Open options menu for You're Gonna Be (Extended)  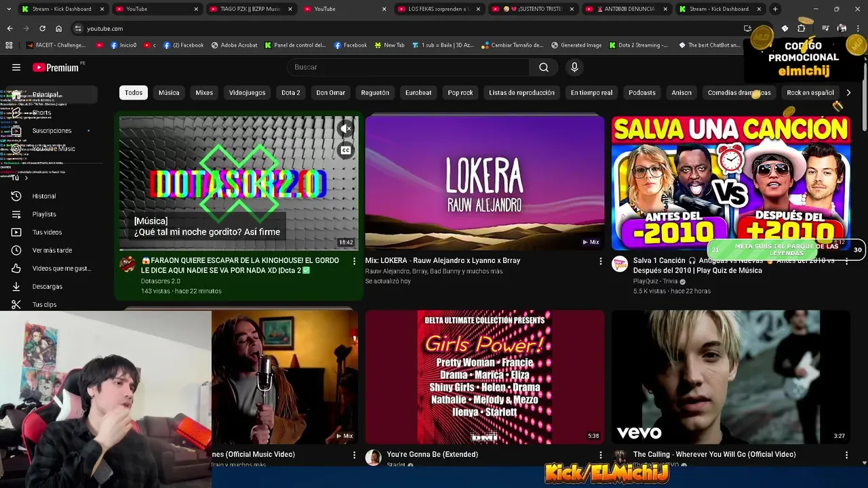600,455
